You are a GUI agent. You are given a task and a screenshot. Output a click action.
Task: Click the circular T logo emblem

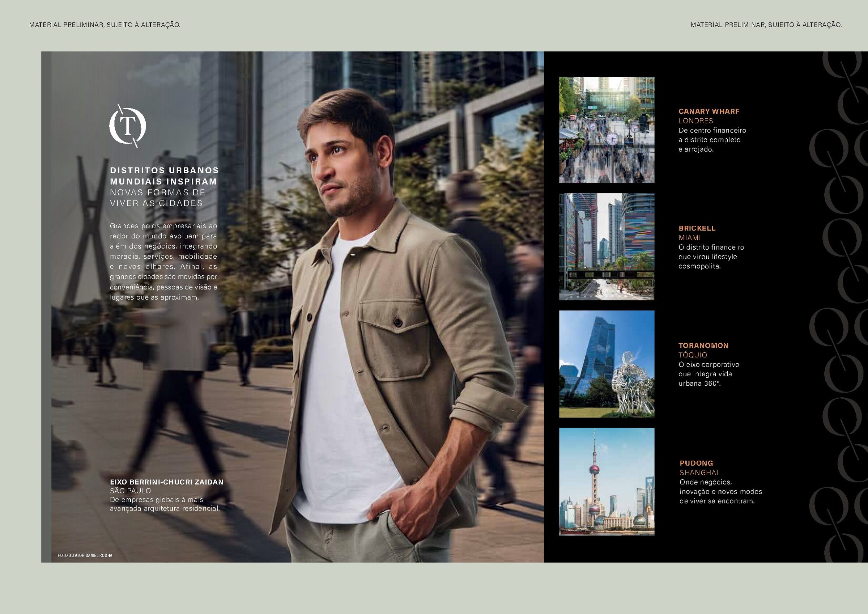[127, 126]
